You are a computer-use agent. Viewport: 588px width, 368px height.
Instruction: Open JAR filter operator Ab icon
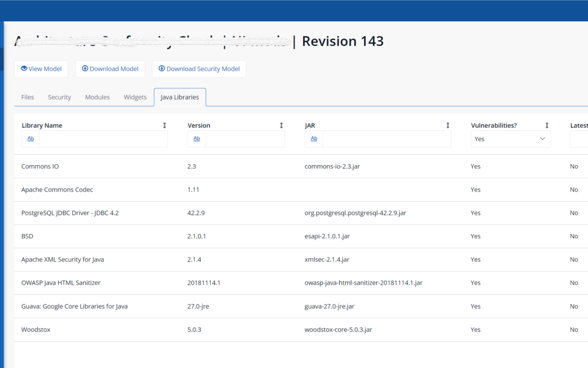tap(314, 138)
